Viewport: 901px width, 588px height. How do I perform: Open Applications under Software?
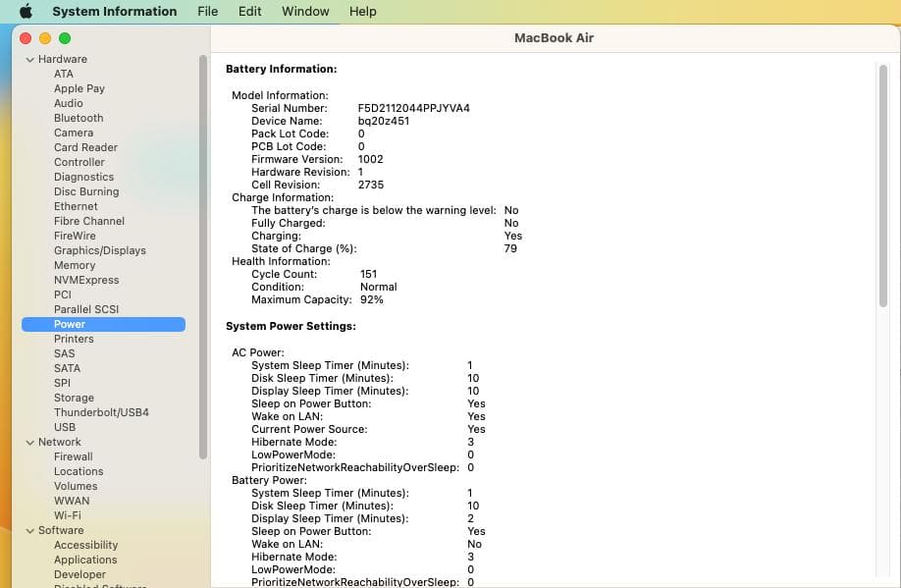[86, 560]
